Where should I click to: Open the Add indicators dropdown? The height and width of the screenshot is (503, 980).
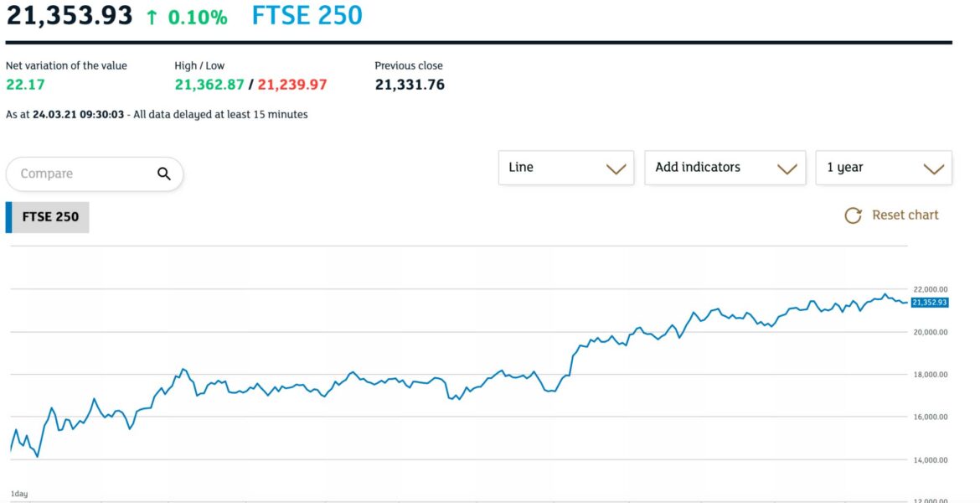[x=725, y=168]
